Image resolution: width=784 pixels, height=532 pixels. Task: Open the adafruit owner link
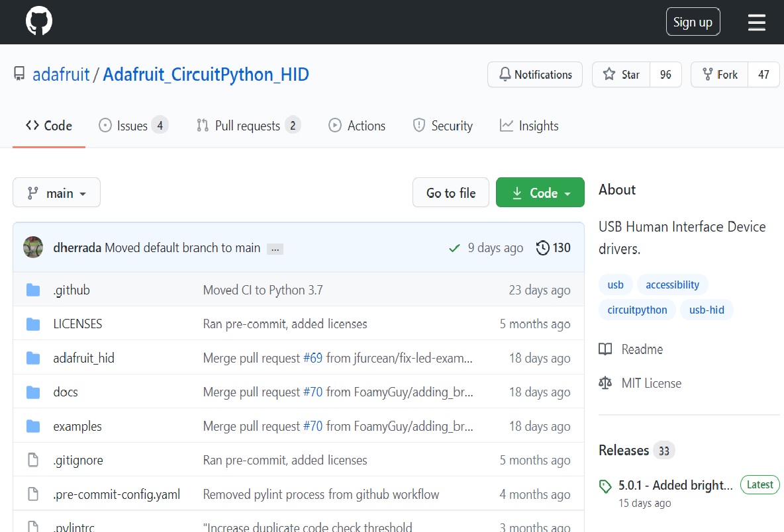(x=61, y=74)
